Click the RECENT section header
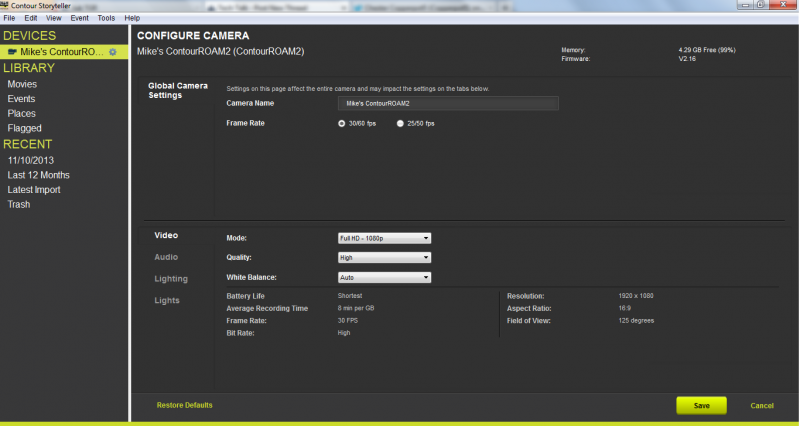Screen dimensions: 800x426 tap(28, 144)
